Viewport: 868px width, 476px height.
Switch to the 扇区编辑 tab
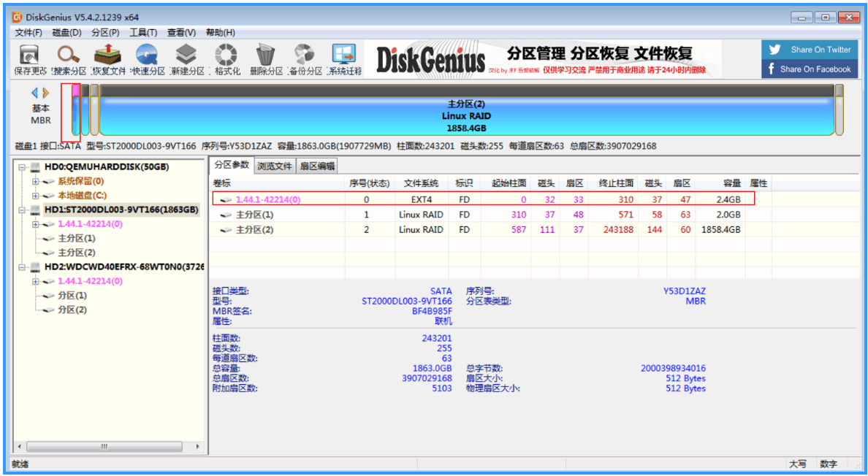pyautogui.click(x=317, y=166)
